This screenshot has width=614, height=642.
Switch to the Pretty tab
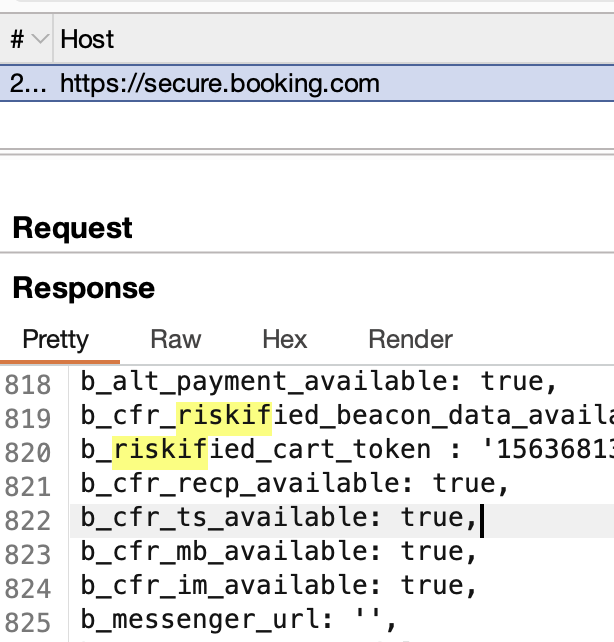point(56,339)
